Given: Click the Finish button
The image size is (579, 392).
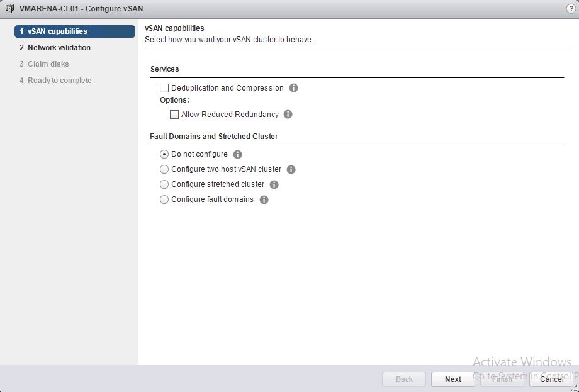Looking at the screenshot, I should pos(502,379).
